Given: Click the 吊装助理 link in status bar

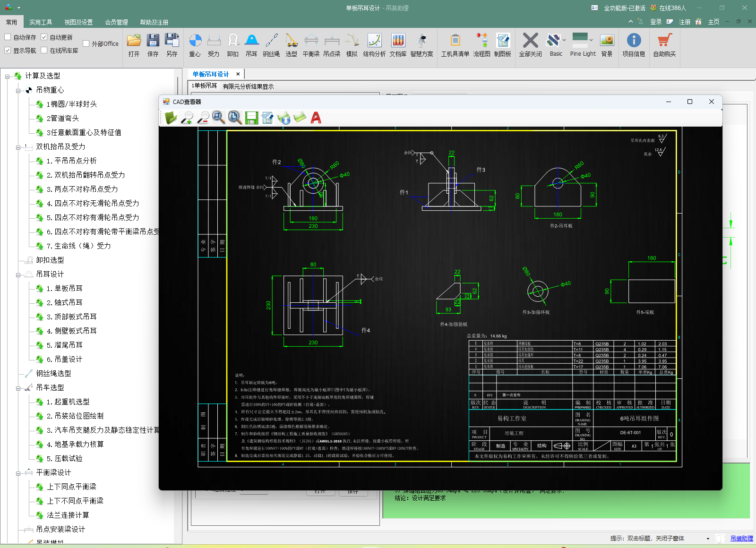Looking at the screenshot, I should coord(742,539).
